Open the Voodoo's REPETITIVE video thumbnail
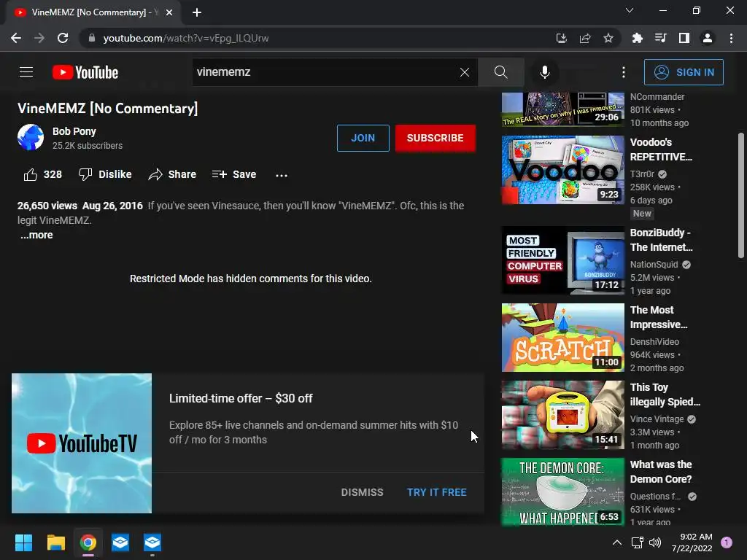 (x=562, y=170)
